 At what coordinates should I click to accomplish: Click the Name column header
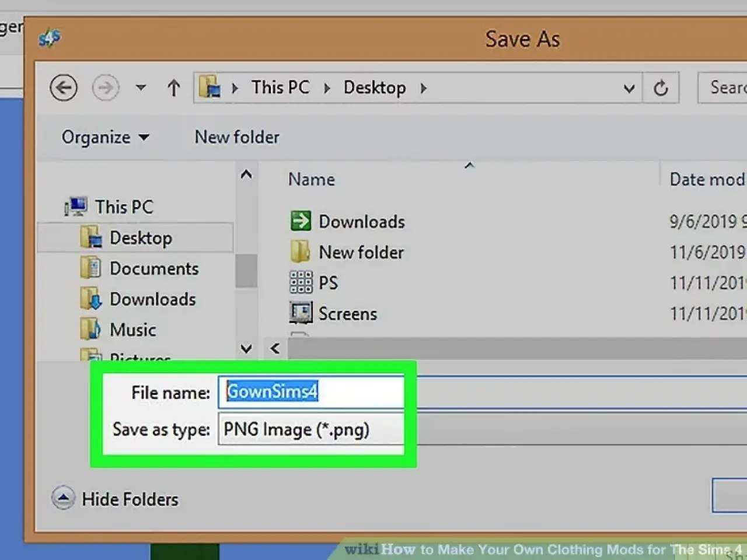coord(312,179)
